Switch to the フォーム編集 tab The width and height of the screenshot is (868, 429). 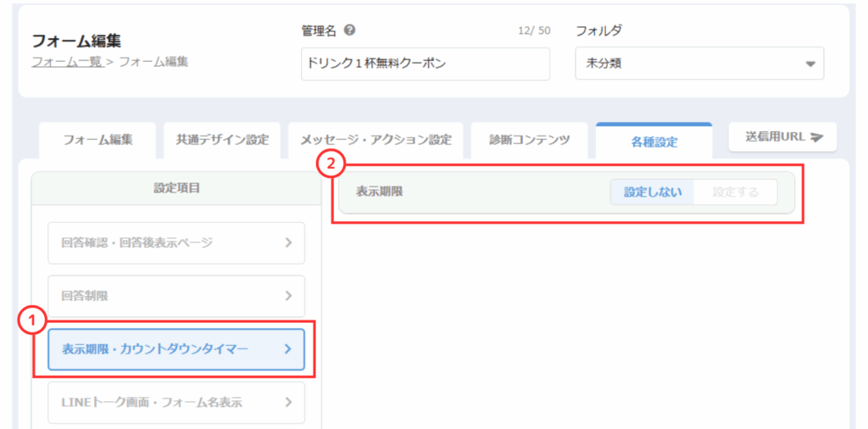[97, 141]
